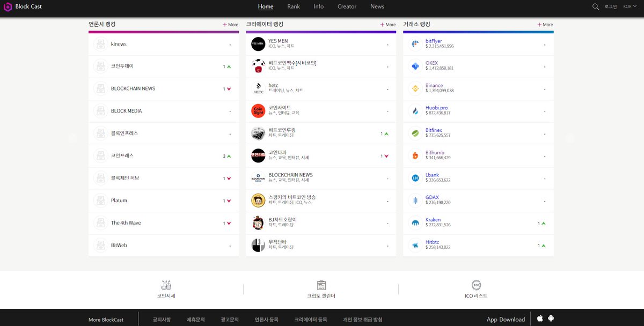Viewport: 644px width, 326px height.
Task: Download the Android app
Action: [551, 318]
